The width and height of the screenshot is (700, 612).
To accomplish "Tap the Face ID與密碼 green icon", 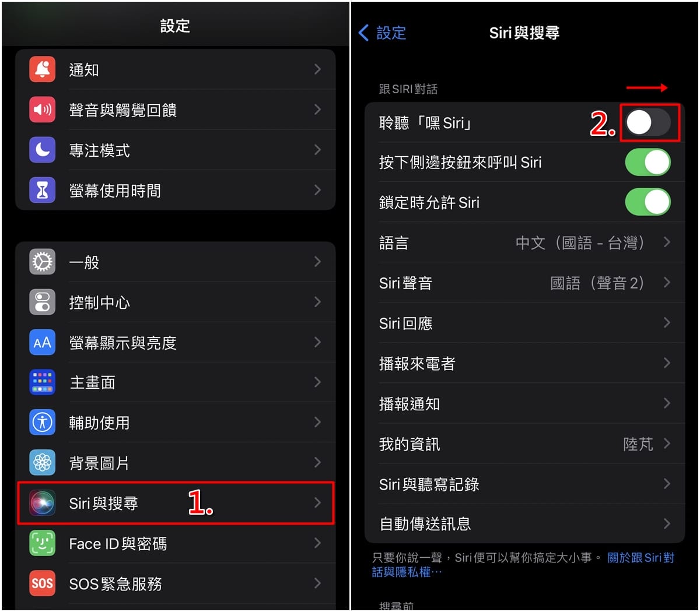I will click(42, 543).
